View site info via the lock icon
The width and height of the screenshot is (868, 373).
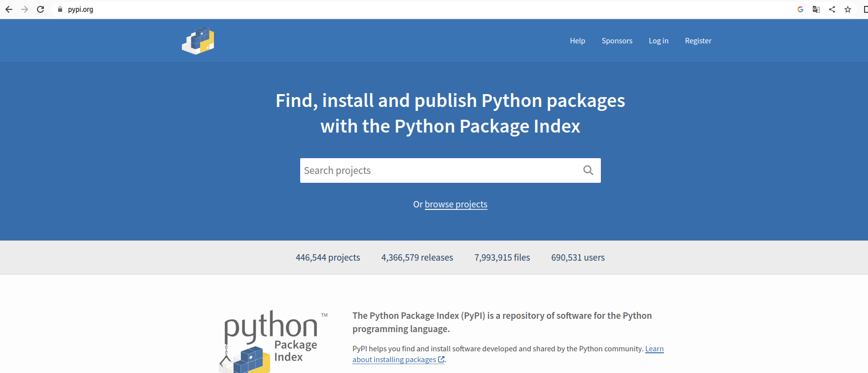pyautogui.click(x=60, y=9)
